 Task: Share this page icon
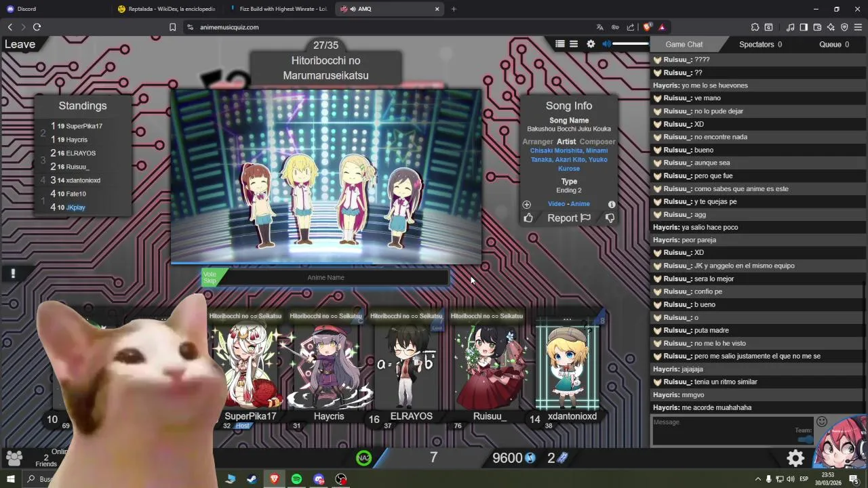(x=631, y=27)
